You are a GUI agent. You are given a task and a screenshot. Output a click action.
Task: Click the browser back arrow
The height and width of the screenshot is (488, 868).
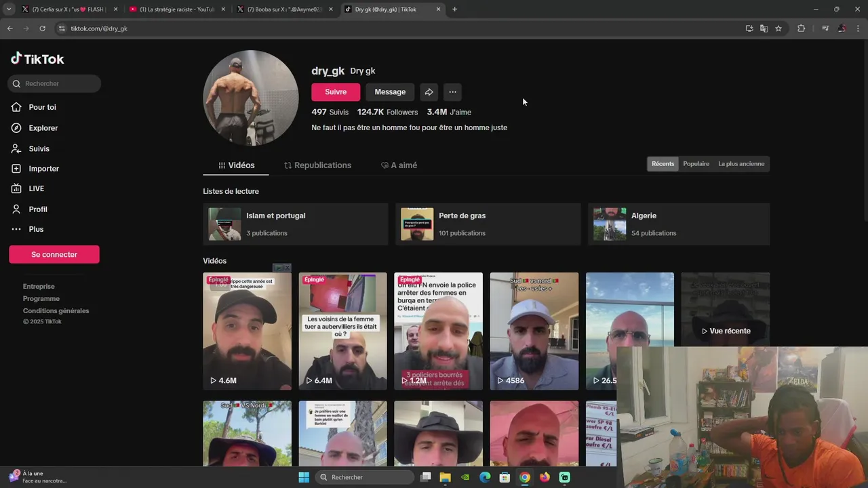click(x=9, y=28)
